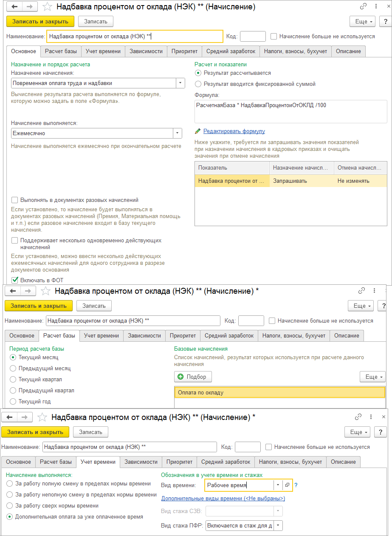392x536 pixels.
Task: Enable Выполнять в документах разовых начислений
Action: pyautogui.click(x=15, y=200)
